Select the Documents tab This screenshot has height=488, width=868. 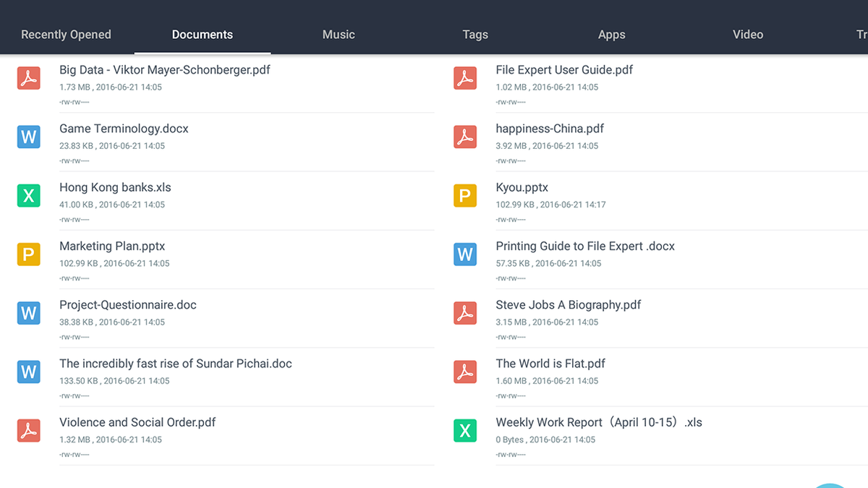(203, 34)
